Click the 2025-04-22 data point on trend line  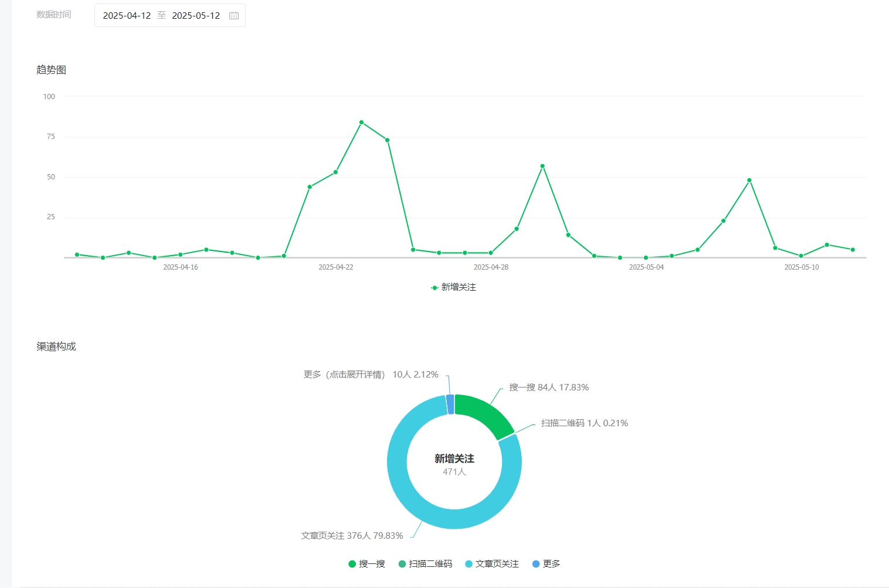click(x=335, y=172)
